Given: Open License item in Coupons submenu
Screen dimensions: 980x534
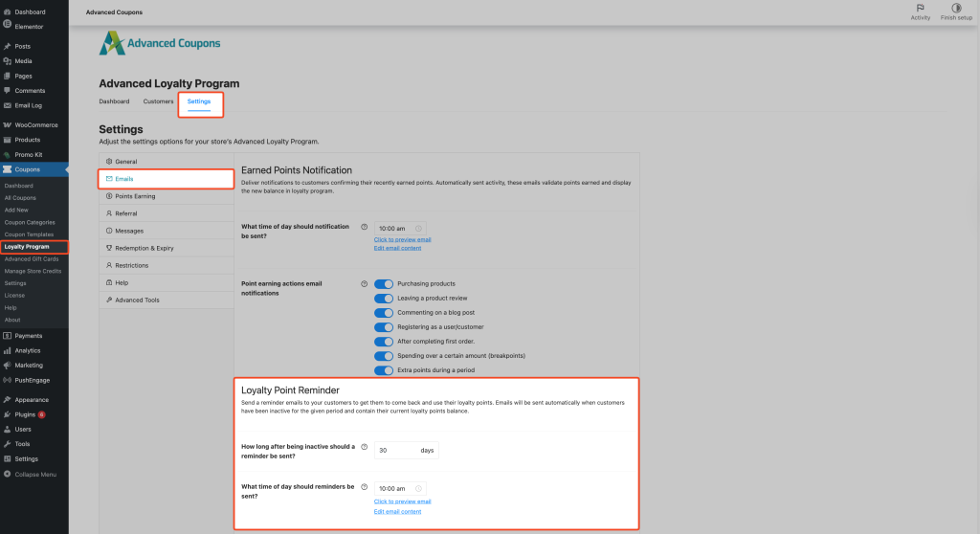Looking at the screenshot, I should point(14,295).
